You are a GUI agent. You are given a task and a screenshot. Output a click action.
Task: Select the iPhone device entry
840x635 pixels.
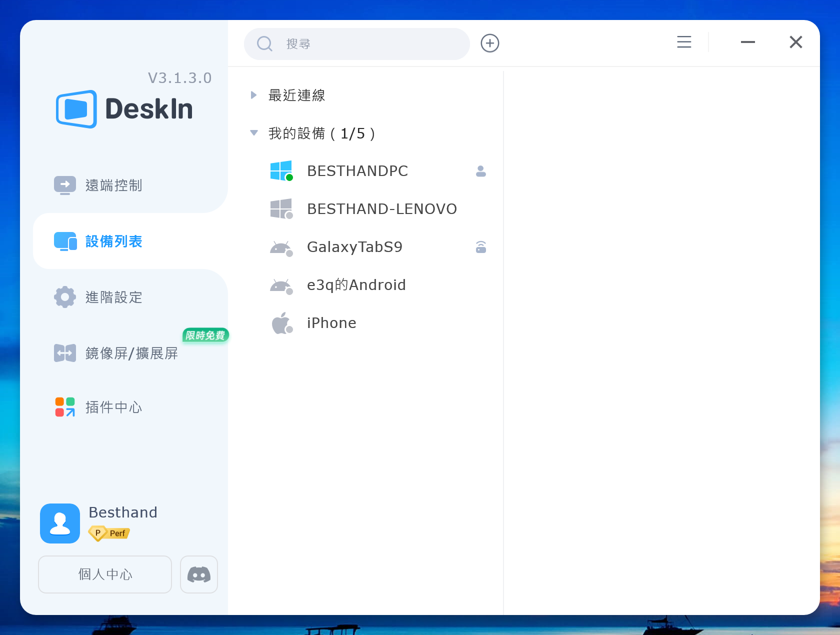[x=331, y=323]
